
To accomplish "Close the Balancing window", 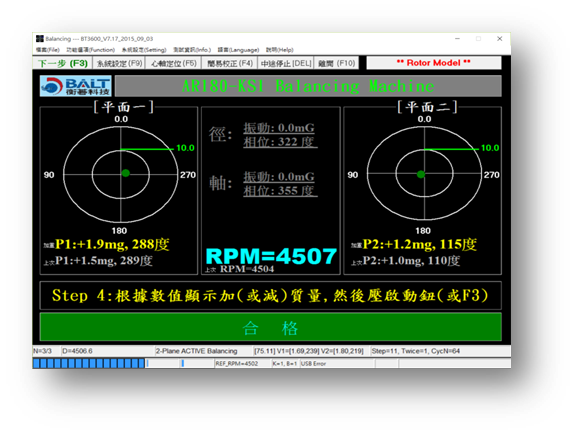I will (x=500, y=39).
